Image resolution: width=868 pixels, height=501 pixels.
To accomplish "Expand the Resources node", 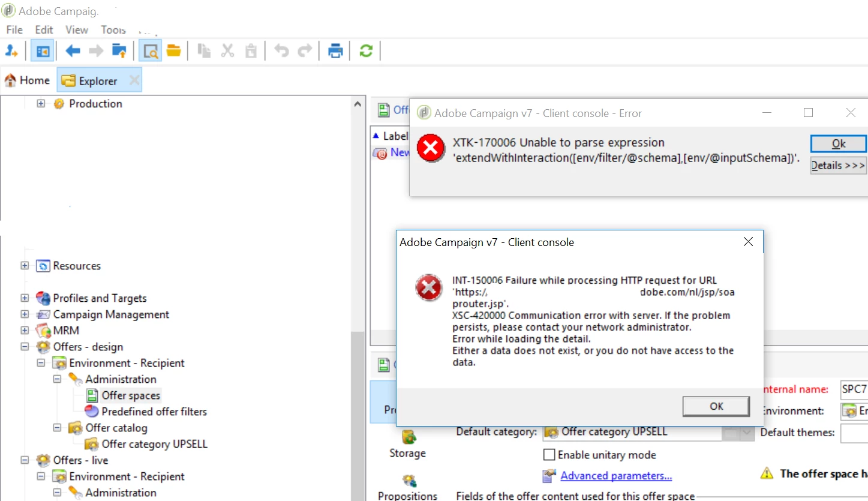I will (x=25, y=265).
